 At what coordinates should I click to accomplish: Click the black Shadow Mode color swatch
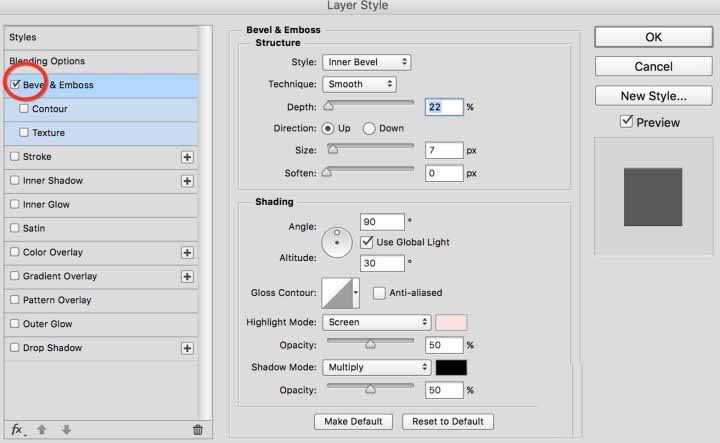(x=451, y=368)
